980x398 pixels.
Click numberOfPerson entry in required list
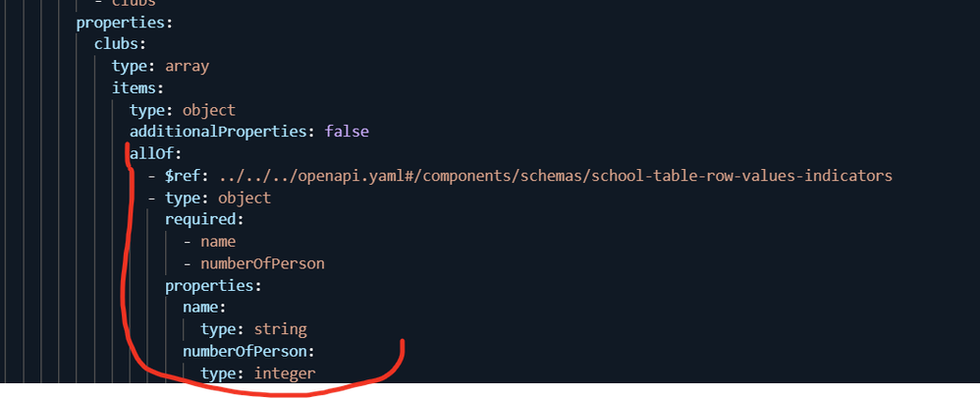pos(261,263)
